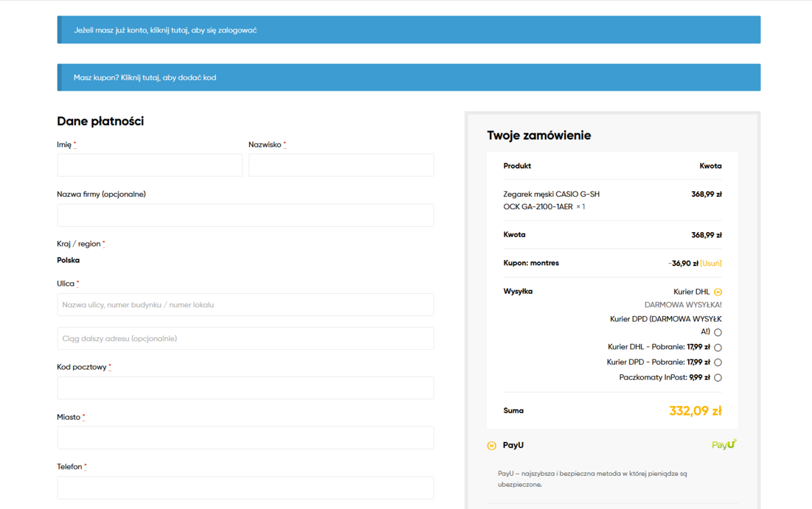Image resolution: width=812 pixels, height=509 pixels.
Task: Click the 'Dane płatności' heading
Action: click(100, 121)
